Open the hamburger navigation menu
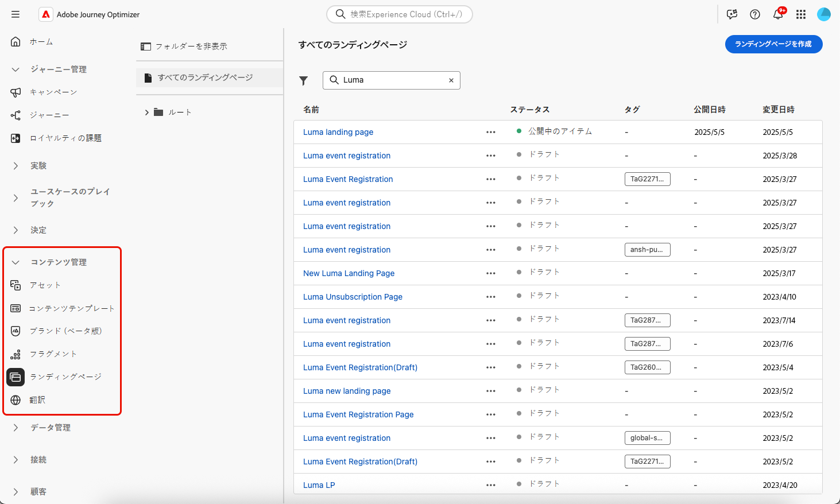Image resolution: width=840 pixels, height=504 pixels. [x=16, y=14]
